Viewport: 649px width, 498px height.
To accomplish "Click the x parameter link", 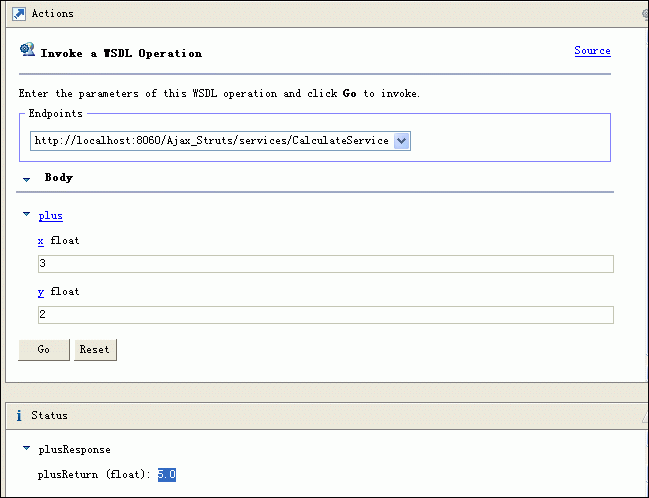I will (41, 241).
